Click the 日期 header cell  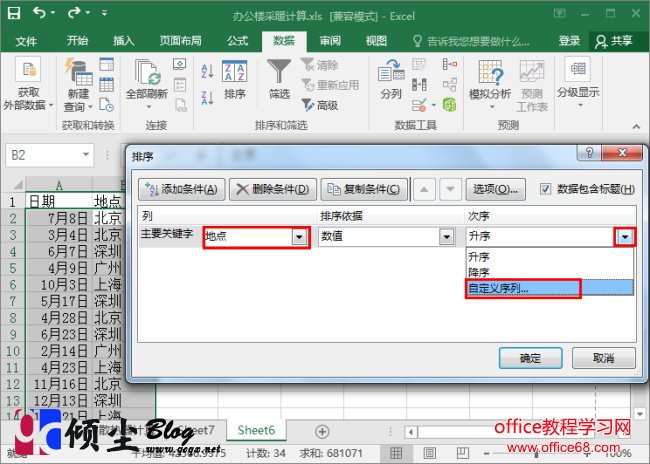[59, 202]
